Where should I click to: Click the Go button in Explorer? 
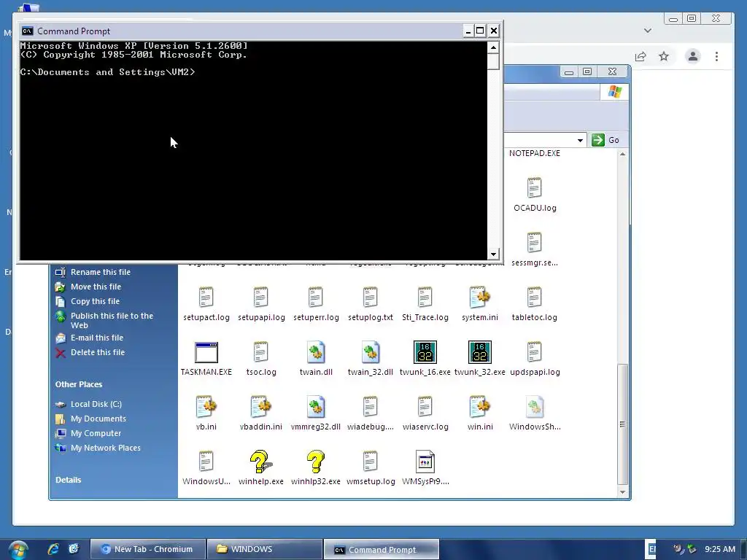click(x=605, y=140)
